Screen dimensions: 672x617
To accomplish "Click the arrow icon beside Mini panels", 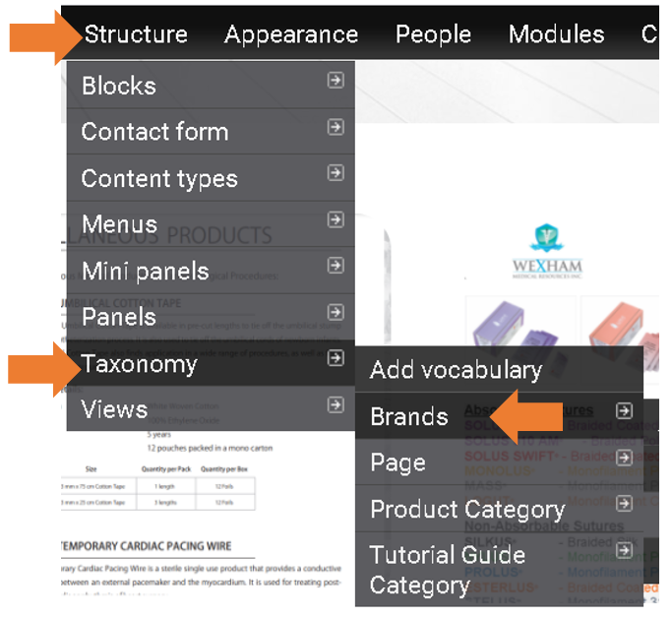I will tap(336, 266).
